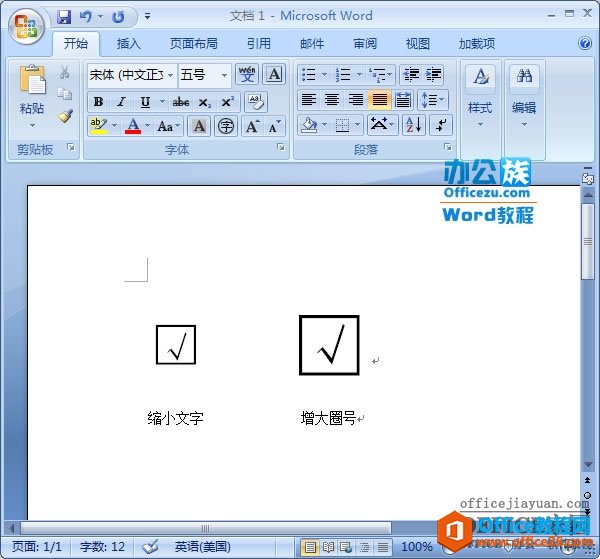Open the 样式 styles gallery
This screenshot has width=600, height=559.
pos(480,97)
